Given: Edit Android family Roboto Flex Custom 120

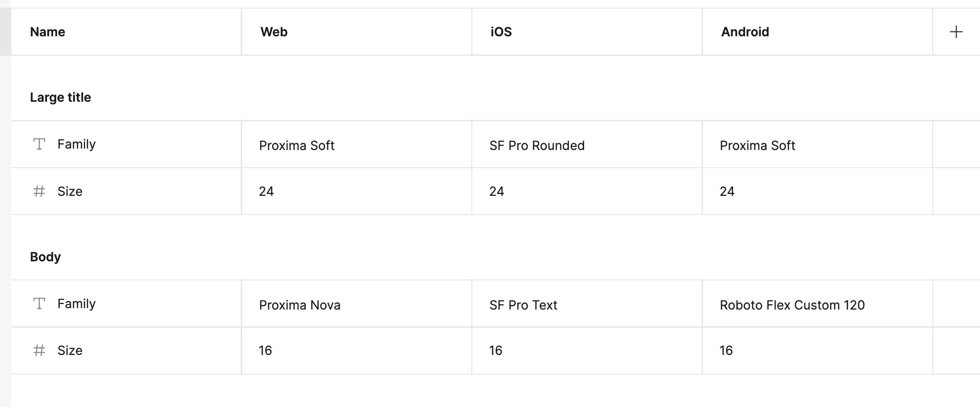Looking at the screenshot, I should tap(817, 304).
